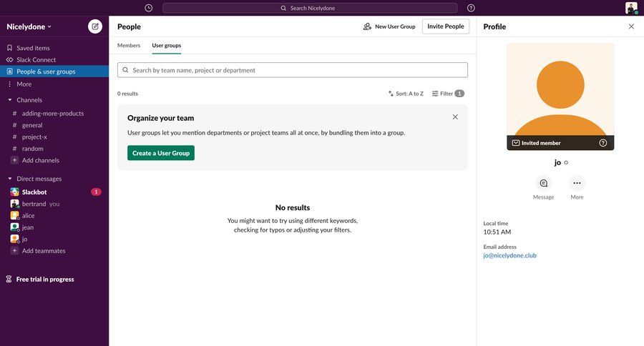Click the Message icon in profile
Image resolution: width=644 pixels, height=346 pixels.
tap(543, 183)
